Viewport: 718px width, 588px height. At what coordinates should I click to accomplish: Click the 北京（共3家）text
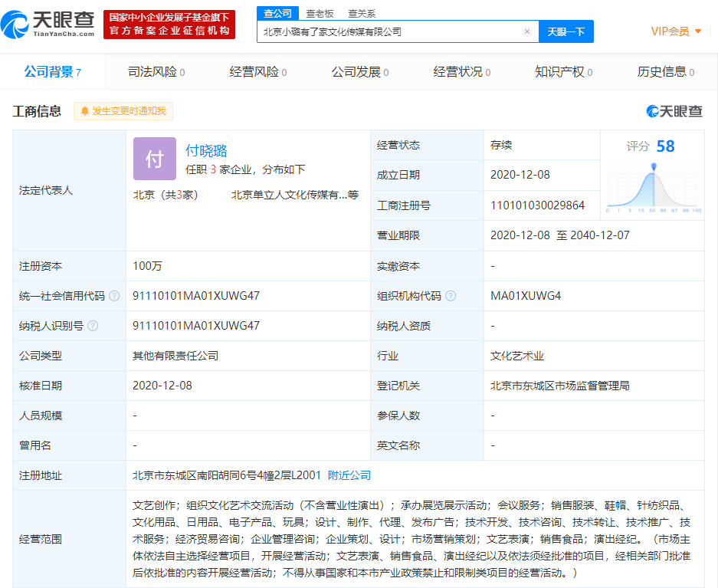[166, 195]
